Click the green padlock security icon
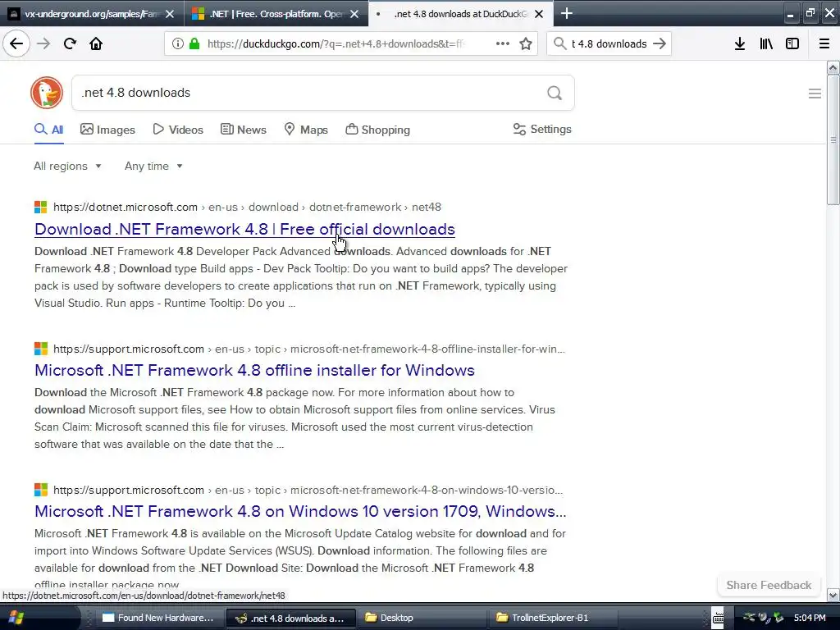This screenshot has width=840, height=630. pos(194,43)
